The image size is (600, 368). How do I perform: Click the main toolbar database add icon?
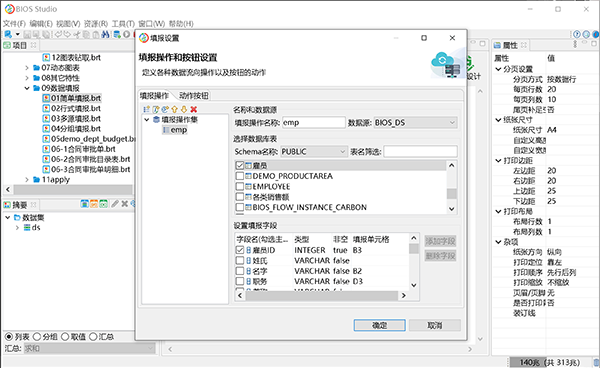click(x=117, y=34)
